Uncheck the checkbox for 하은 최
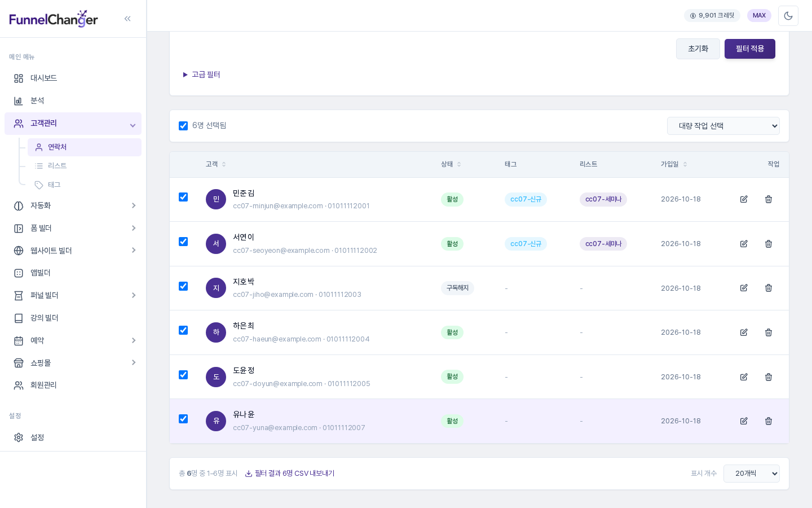The height and width of the screenshot is (508, 812). pos(183,330)
